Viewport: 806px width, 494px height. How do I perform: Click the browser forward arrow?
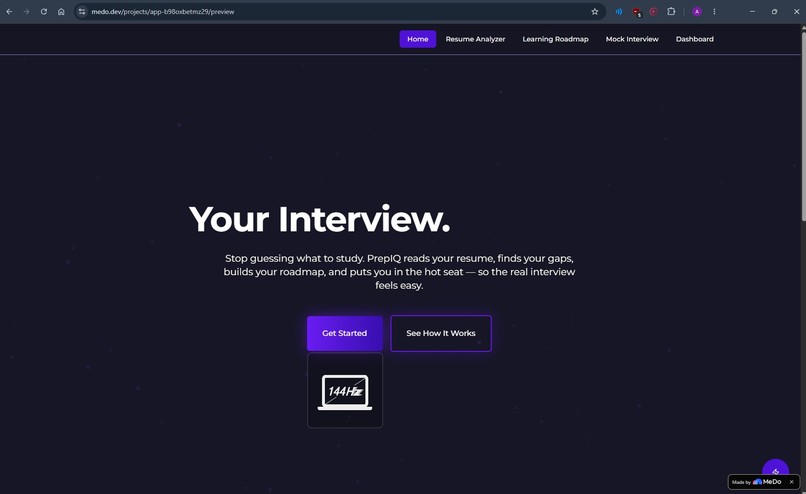tap(26, 11)
